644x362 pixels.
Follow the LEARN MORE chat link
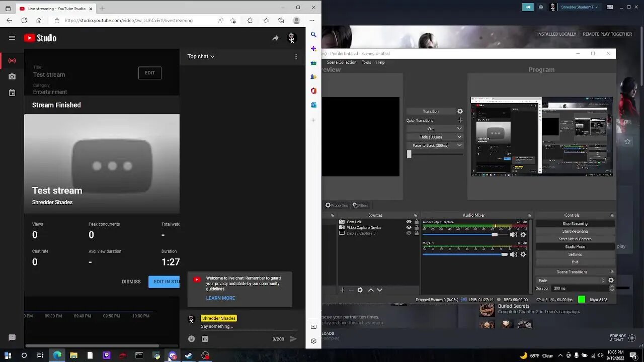(x=220, y=298)
